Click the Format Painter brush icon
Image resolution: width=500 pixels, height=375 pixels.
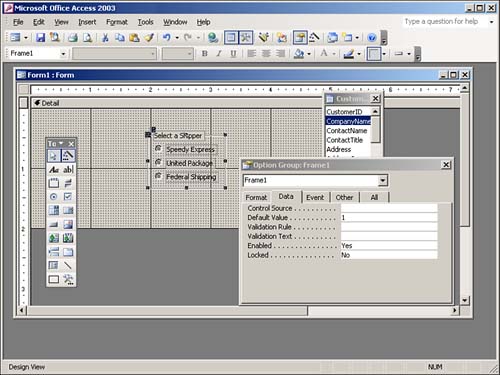(149, 37)
